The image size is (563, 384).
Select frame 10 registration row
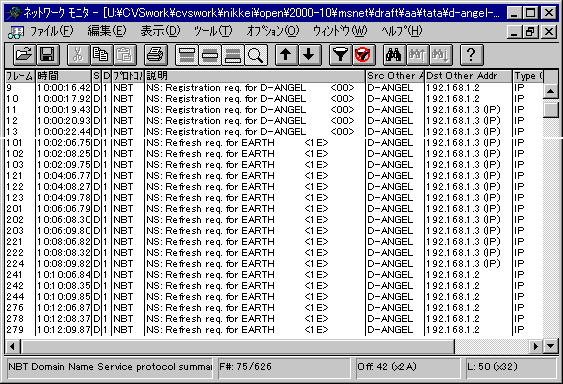(274, 99)
